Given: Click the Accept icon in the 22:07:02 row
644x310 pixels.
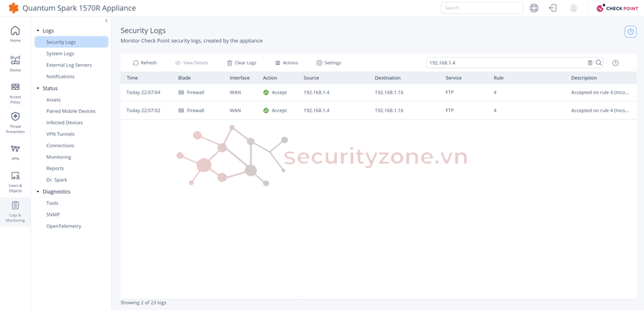Looking at the screenshot, I should [266, 110].
